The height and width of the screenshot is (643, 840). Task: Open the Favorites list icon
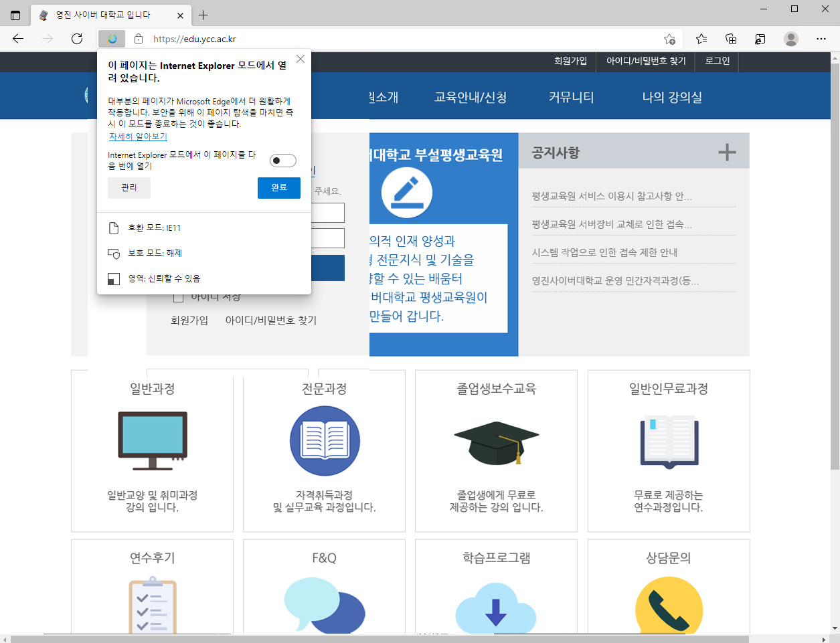[x=701, y=39]
